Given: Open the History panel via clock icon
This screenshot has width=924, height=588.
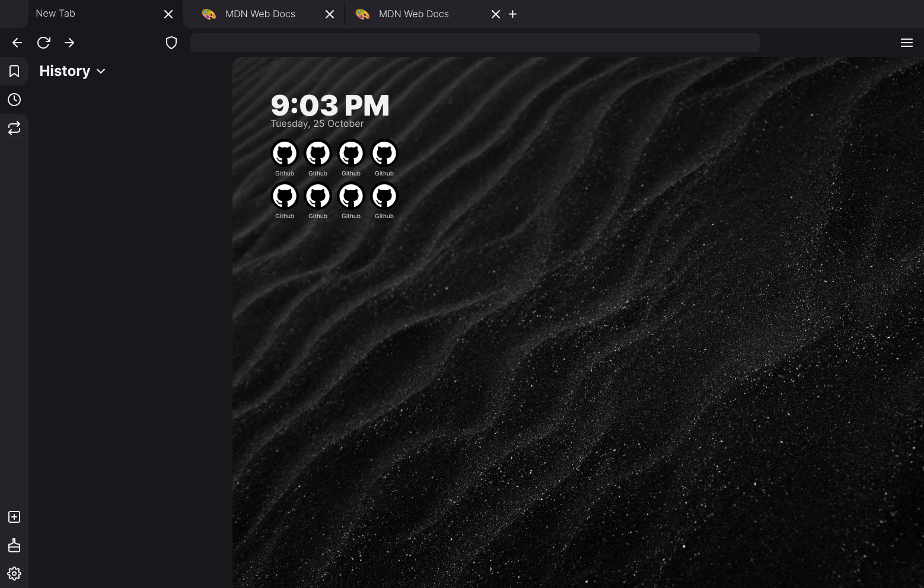Looking at the screenshot, I should (x=14, y=100).
